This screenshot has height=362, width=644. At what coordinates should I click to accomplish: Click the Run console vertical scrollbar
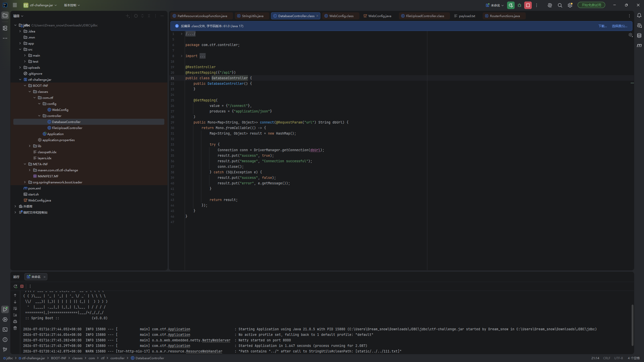[632, 325]
